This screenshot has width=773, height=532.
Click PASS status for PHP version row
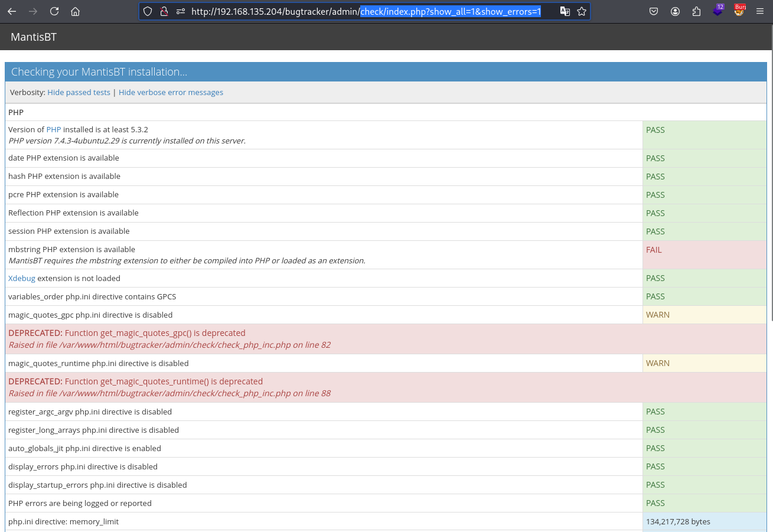click(655, 130)
